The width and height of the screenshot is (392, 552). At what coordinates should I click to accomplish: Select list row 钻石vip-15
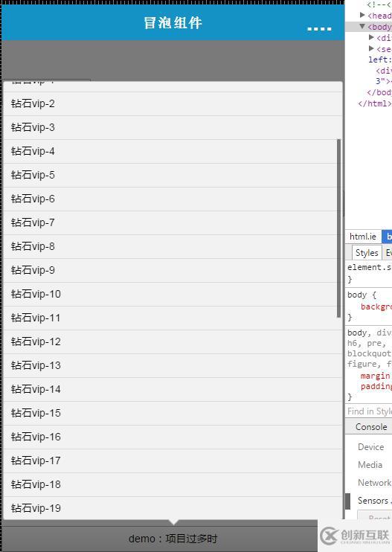click(x=173, y=414)
